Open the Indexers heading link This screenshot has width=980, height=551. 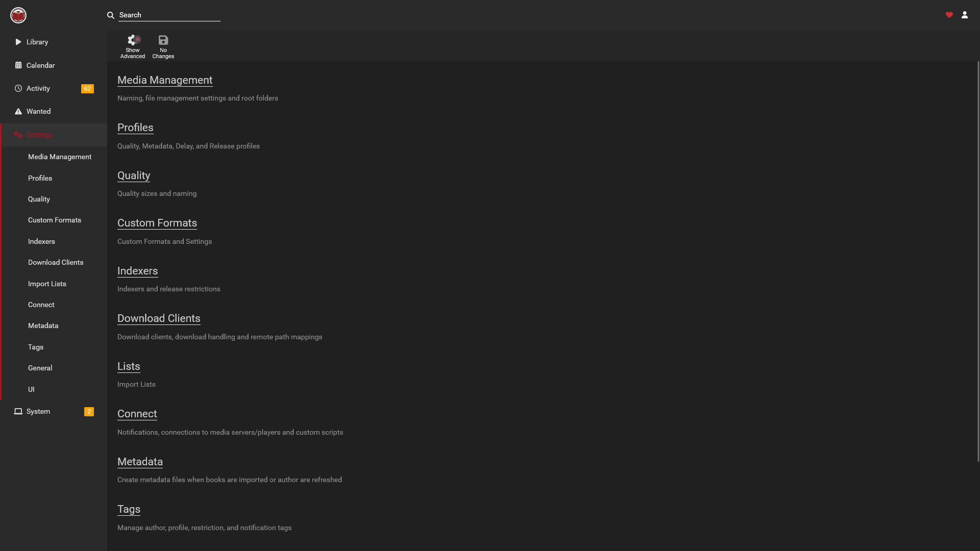point(137,271)
